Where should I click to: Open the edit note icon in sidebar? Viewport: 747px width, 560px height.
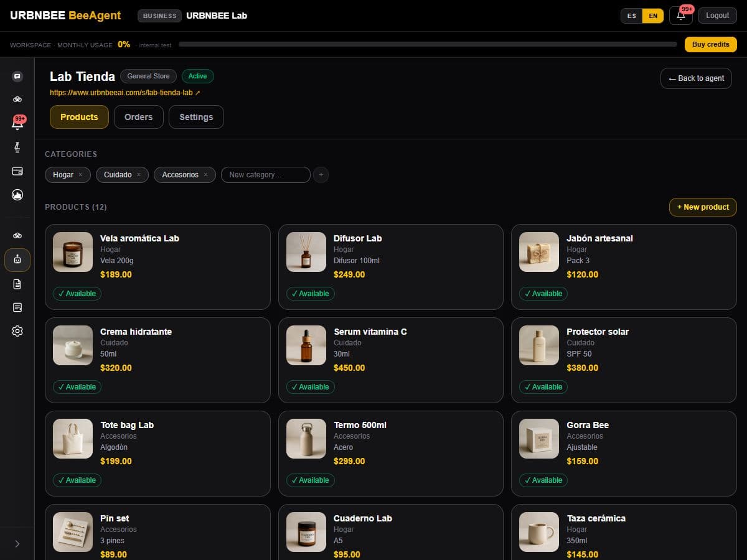click(17, 307)
